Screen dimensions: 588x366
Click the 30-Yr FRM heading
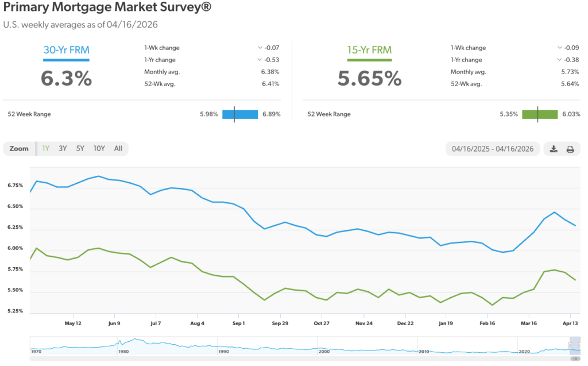point(67,50)
